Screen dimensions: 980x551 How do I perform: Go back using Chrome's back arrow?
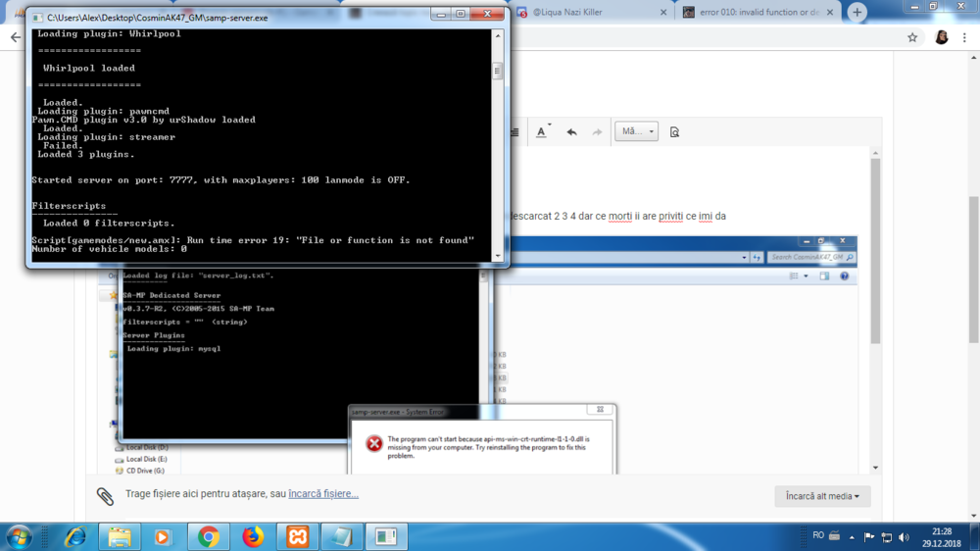[x=16, y=37]
